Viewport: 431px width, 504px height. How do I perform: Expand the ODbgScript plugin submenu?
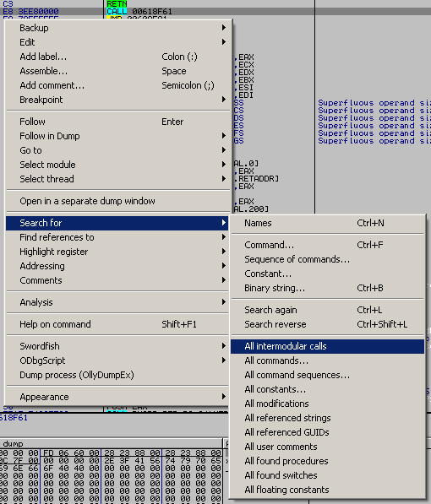tap(117, 360)
